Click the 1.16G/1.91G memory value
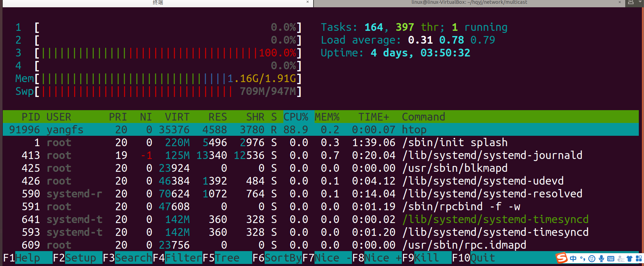 pyautogui.click(x=262, y=79)
